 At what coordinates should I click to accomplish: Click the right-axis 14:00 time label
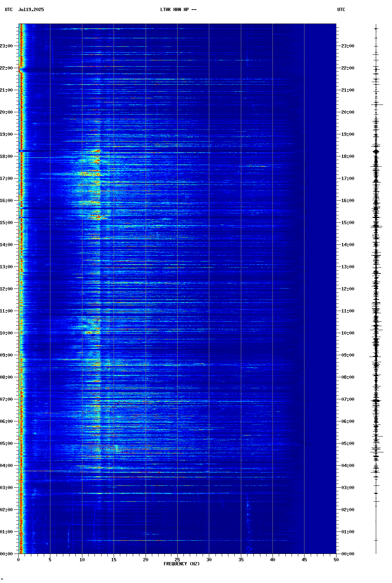pyautogui.click(x=348, y=245)
